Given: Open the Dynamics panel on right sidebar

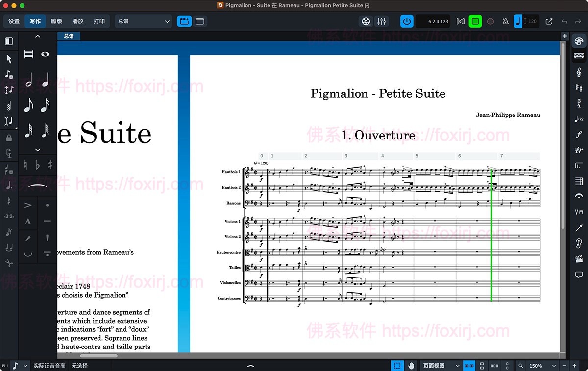Looking at the screenshot, I should (x=579, y=134).
